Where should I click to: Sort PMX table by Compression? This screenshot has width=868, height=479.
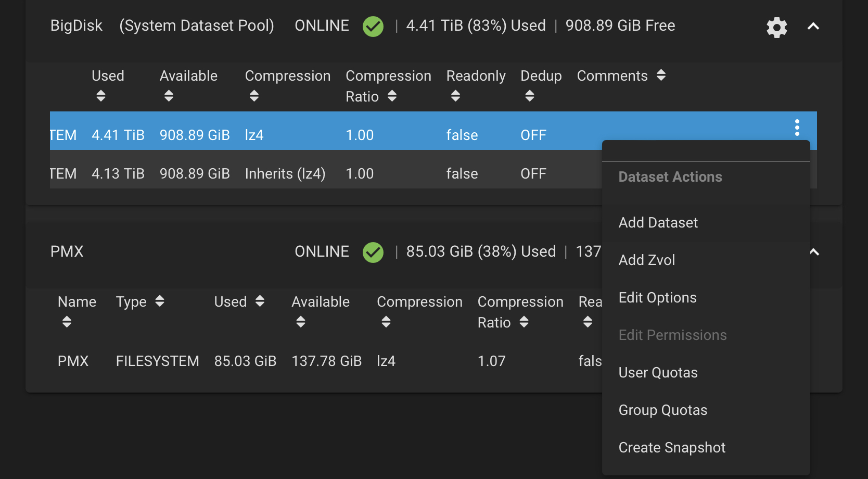pos(386,322)
